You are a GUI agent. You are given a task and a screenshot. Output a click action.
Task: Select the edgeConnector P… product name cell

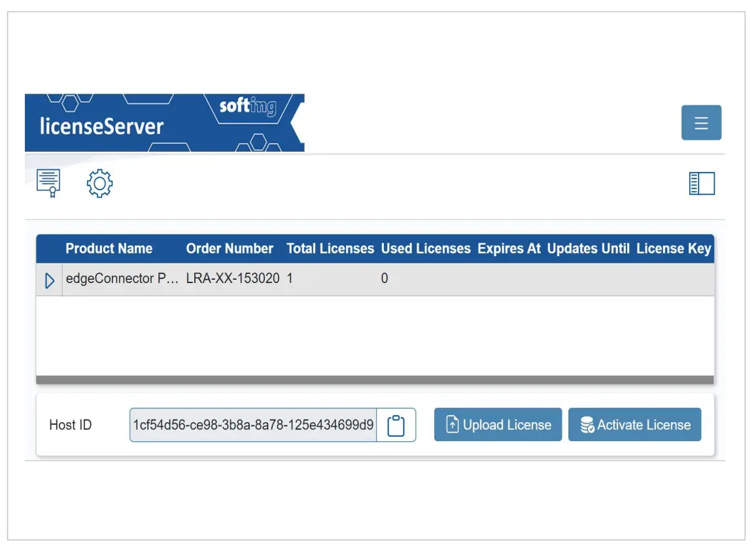coord(122,278)
